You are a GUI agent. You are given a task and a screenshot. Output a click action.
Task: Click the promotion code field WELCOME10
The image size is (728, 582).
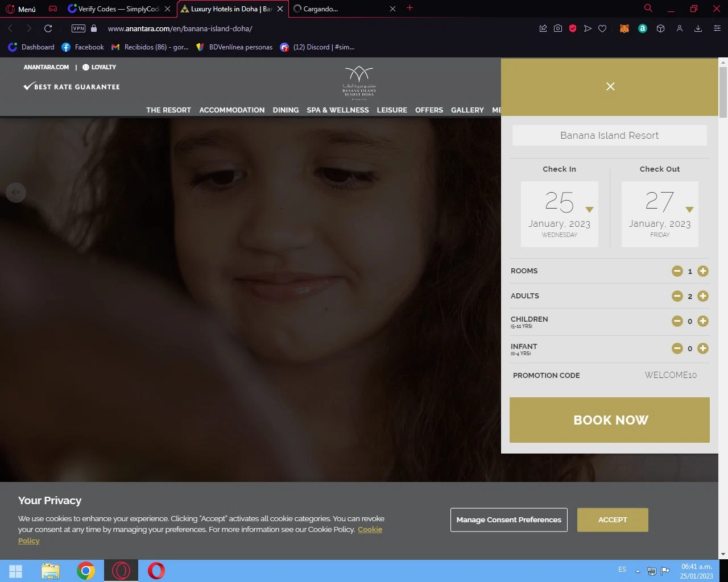[671, 375]
